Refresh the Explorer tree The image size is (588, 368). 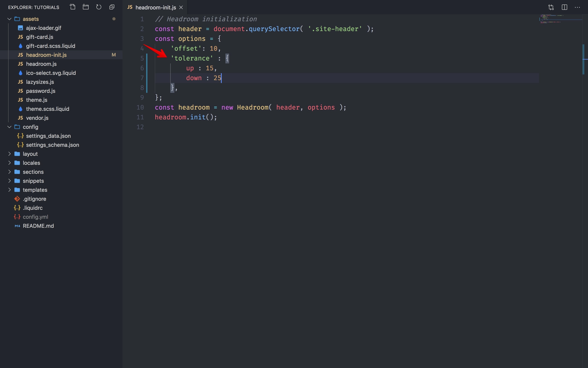99,7
